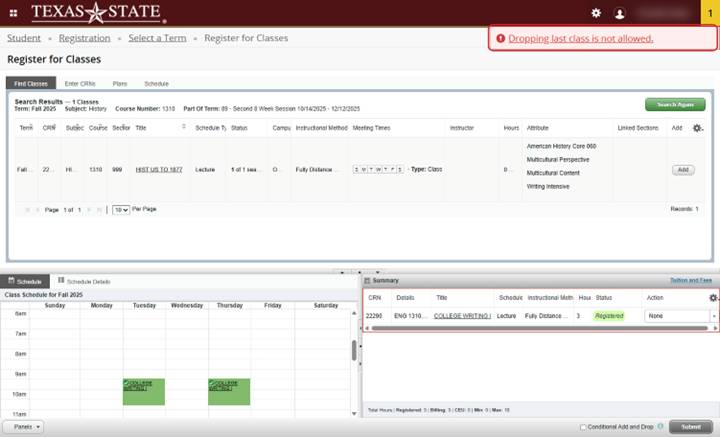Screen dimensions: 720x437
Task: Open the notification center badge showing 1
Action: (709, 12)
